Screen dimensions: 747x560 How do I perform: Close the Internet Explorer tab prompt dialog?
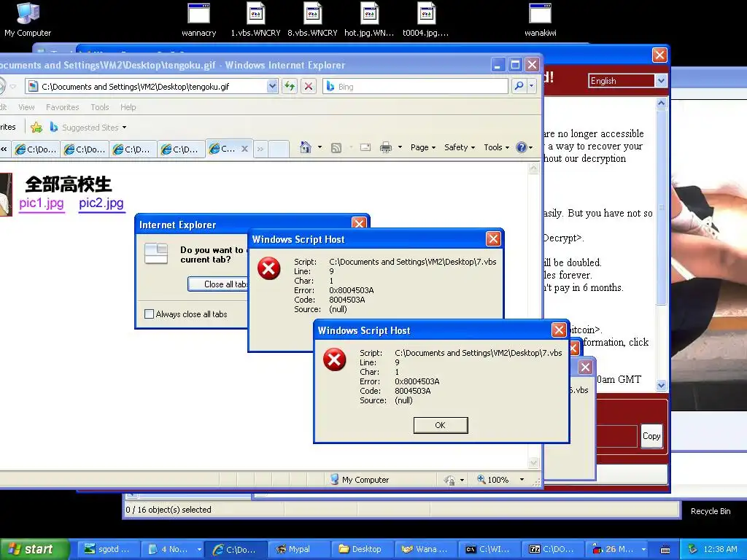pyautogui.click(x=359, y=223)
